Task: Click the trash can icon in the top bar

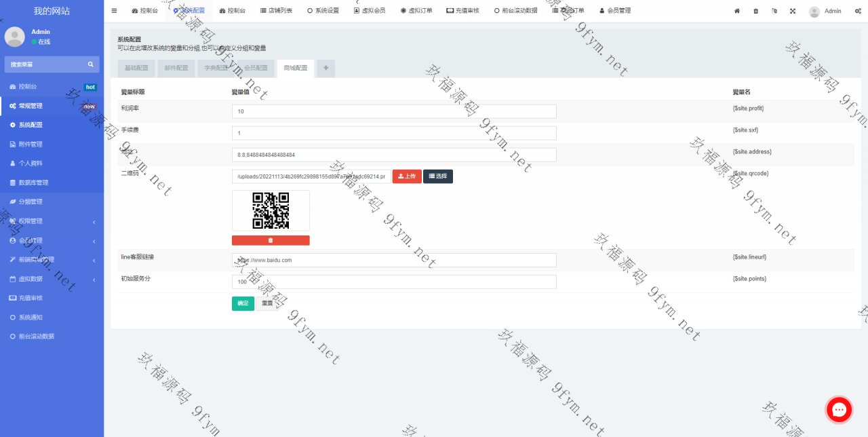Action: 756,11
